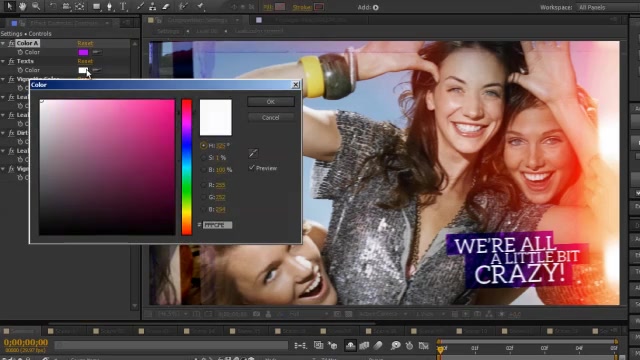Click the eyedropper beside Color A swatch
This screenshot has height=360, width=640.
(x=97, y=52)
